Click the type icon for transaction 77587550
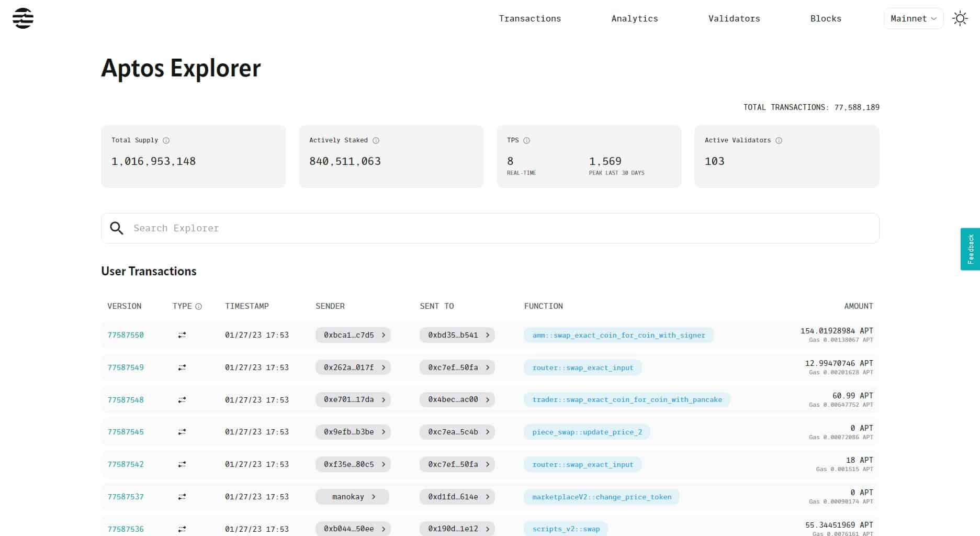 click(182, 335)
